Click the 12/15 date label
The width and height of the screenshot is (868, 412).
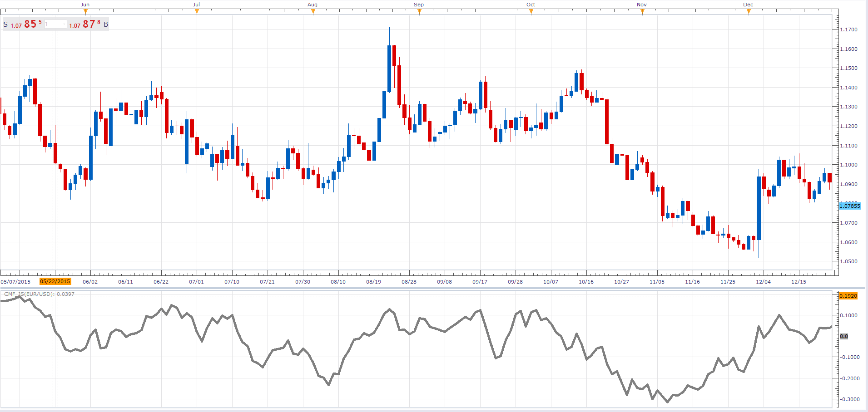(x=799, y=282)
